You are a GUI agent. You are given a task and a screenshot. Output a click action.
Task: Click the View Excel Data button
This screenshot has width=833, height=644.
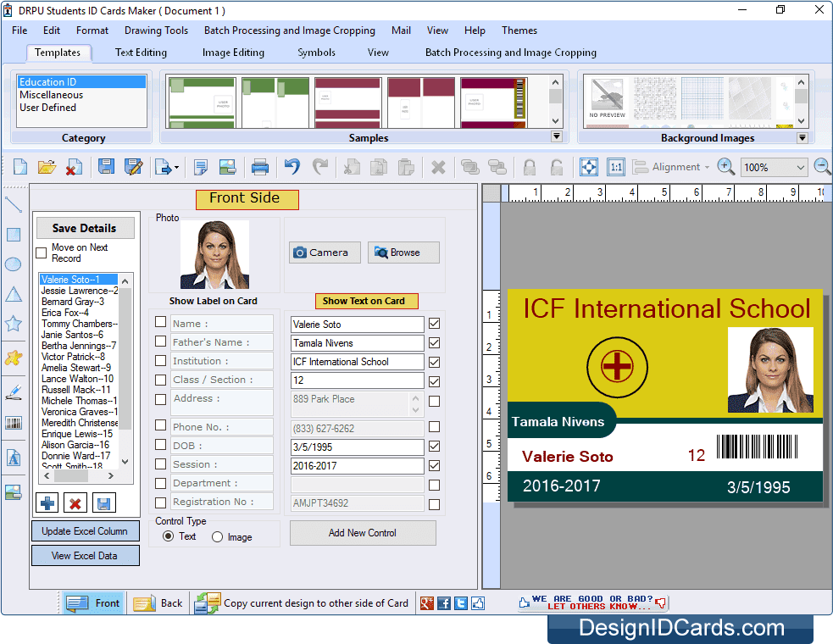pos(86,555)
